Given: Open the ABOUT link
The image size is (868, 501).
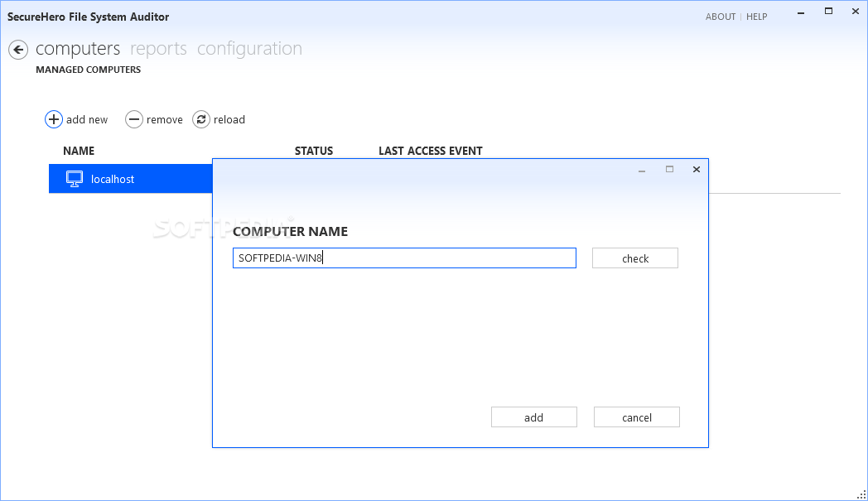Looking at the screenshot, I should tap(721, 17).
